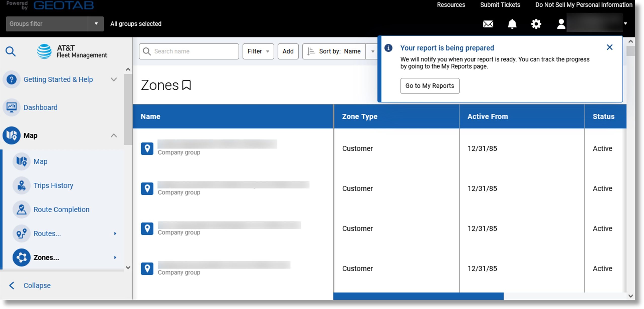Screen dimensions: 644x309
Task: Click the settings gear icon
Action: click(x=536, y=23)
